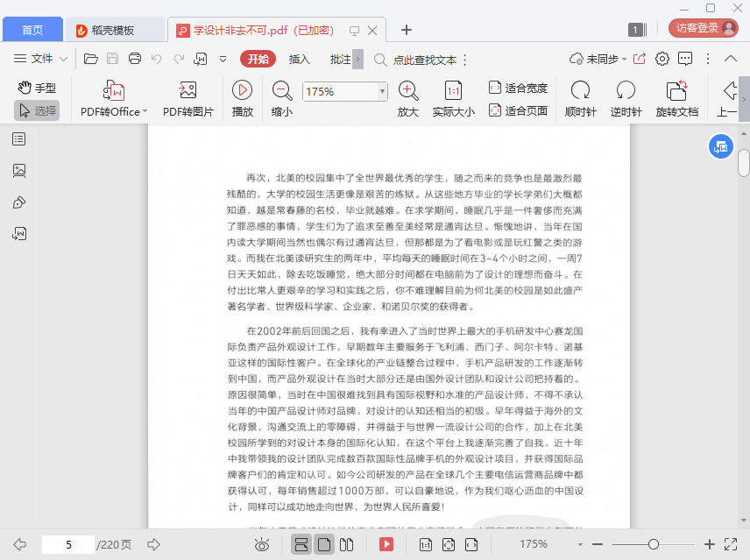Zoom in with 放大 icon
750x560 pixels.
point(408,98)
